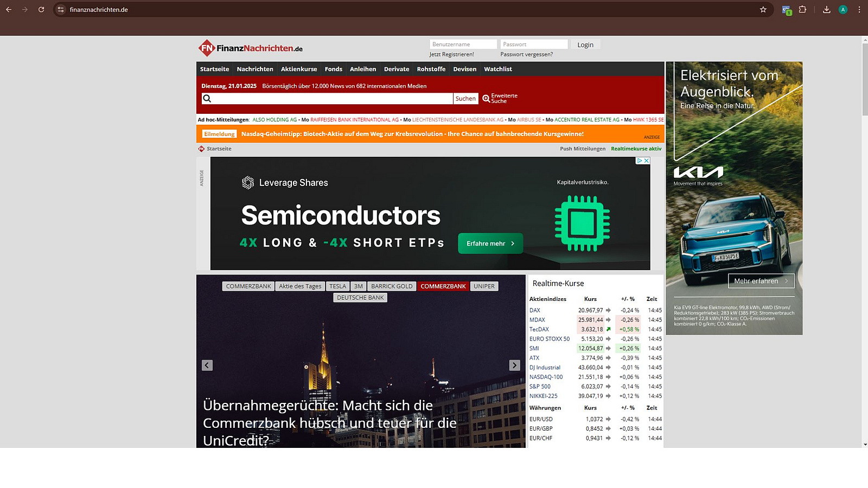Viewport: 868px width, 488px height.
Task: Open Chrome three-dot menu
Action: [859, 9]
